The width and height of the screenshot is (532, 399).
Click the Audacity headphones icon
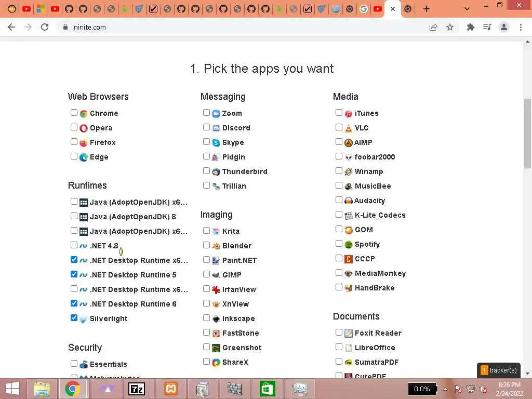[349, 201]
